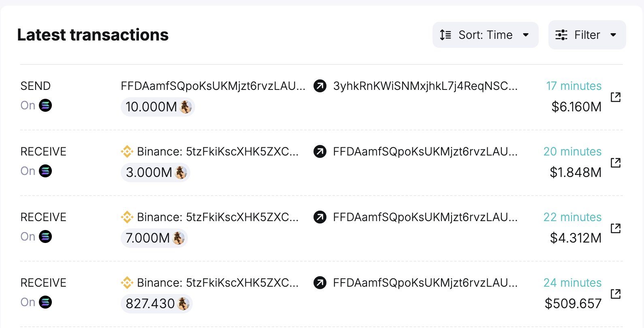
Task: Open the Sort: Time dropdown
Action: click(485, 35)
